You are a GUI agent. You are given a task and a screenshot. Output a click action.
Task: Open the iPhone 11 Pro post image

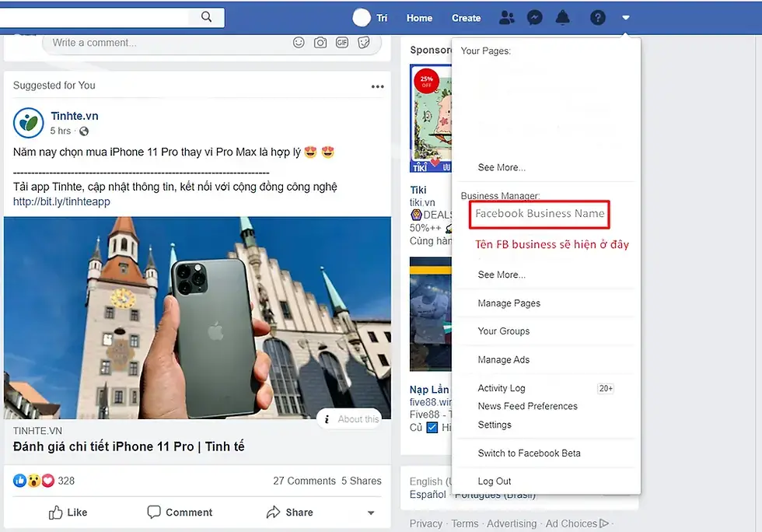(x=197, y=317)
